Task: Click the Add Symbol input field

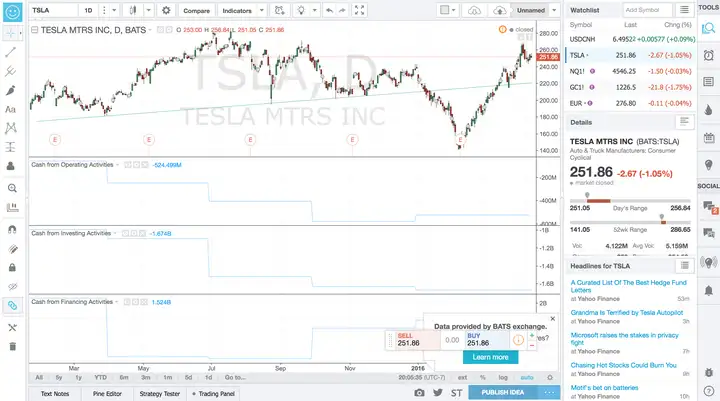Action: 647,10
